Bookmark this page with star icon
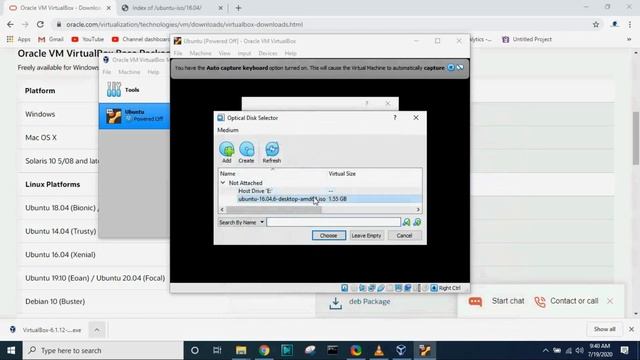Image resolution: width=640 pixels, height=360 pixels. coord(596,24)
